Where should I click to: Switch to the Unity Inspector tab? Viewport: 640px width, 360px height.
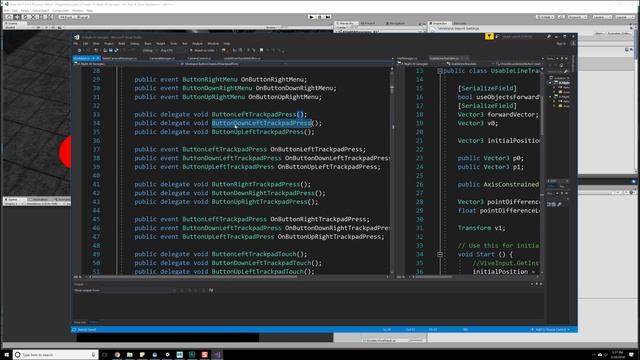point(440,24)
